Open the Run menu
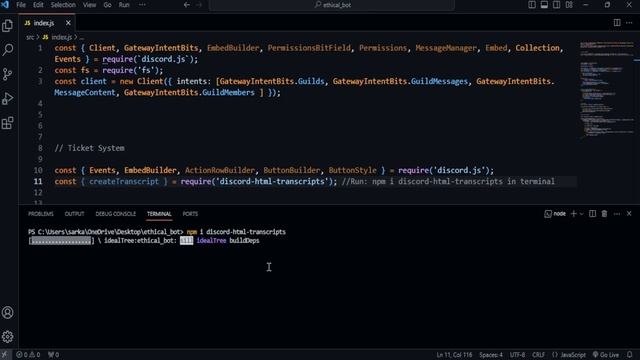 click(124, 5)
